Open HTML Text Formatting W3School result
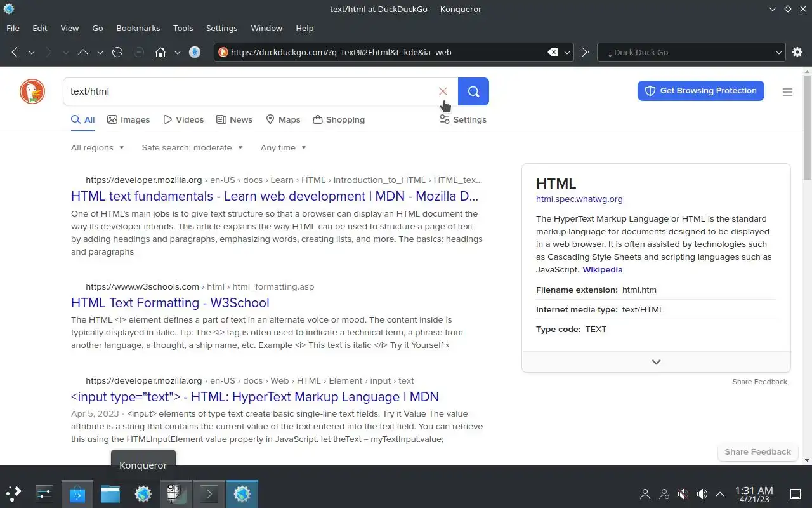Viewport: 812px width, 508px height. 170,303
